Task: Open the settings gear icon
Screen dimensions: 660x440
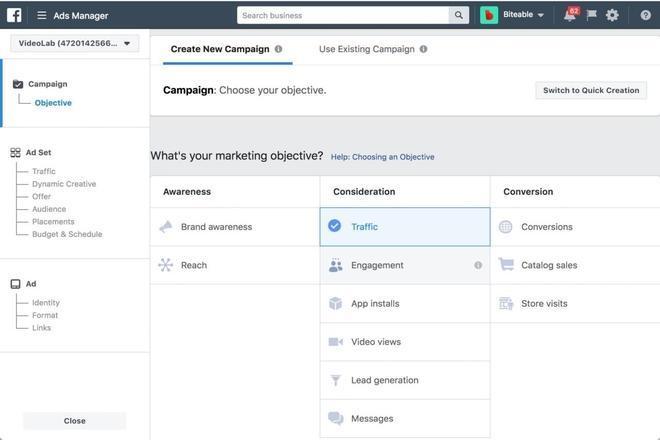Action: (x=612, y=15)
